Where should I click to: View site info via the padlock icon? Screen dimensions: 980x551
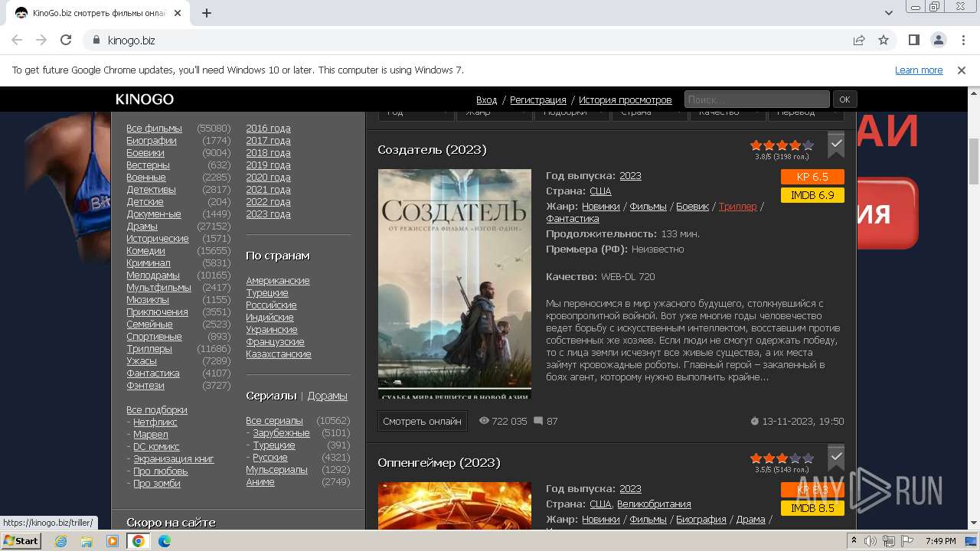pos(96,40)
